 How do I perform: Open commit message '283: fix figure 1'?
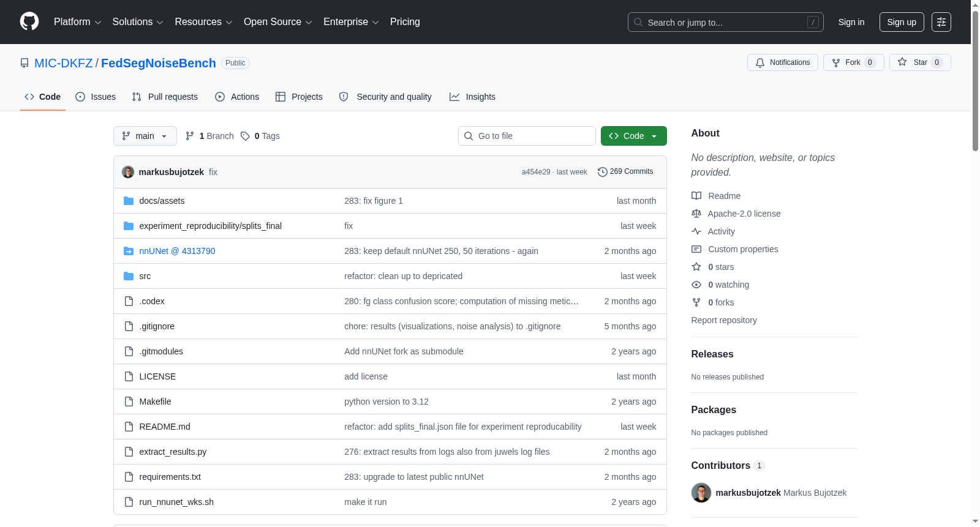click(x=374, y=201)
